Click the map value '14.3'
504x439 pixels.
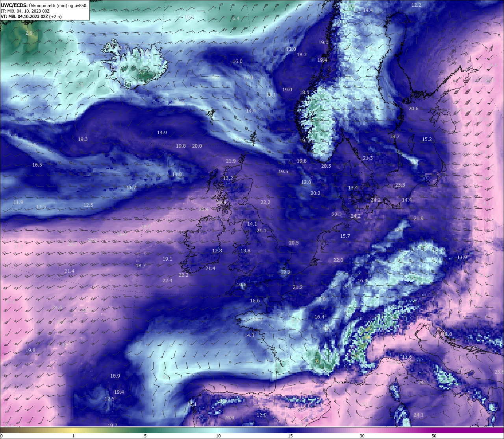(249, 335)
